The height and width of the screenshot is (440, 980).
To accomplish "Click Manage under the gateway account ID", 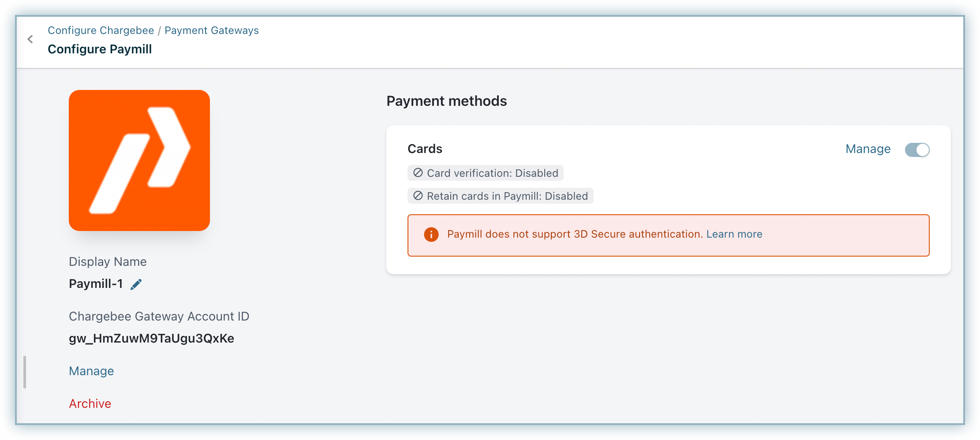I will (91, 371).
